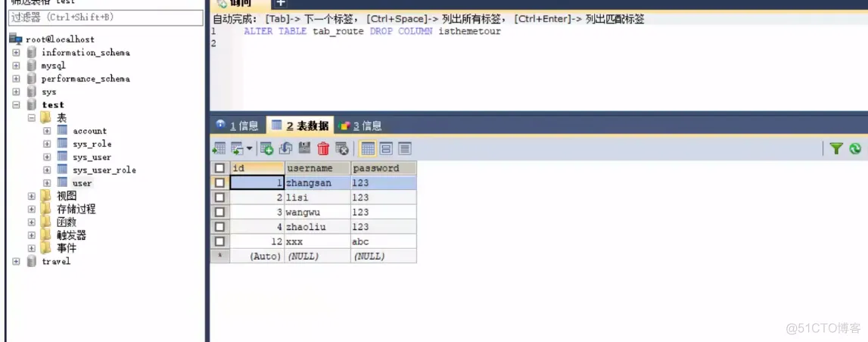Image resolution: width=868 pixels, height=342 pixels.
Task: Click the duplicate current row icon
Action: (x=285, y=148)
